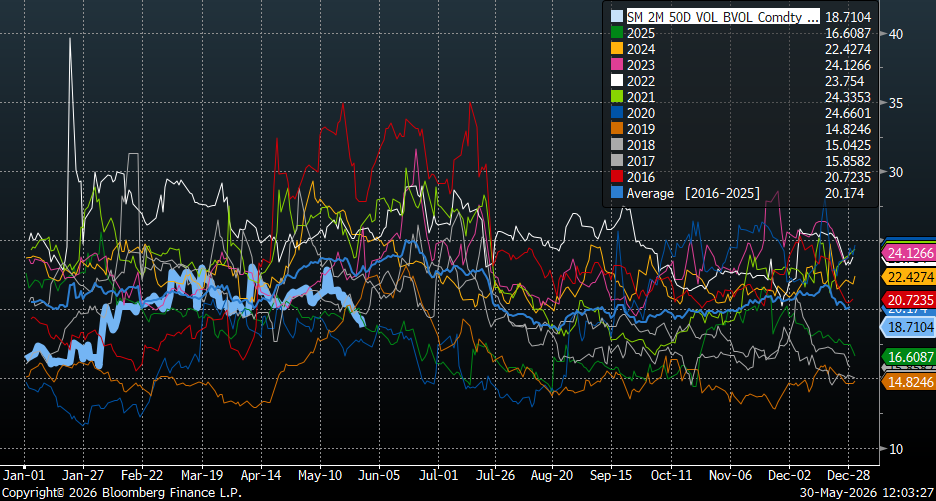Image resolution: width=936 pixels, height=501 pixels.
Task: Select the 2022 series label in legend
Action: click(x=639, y=81)
